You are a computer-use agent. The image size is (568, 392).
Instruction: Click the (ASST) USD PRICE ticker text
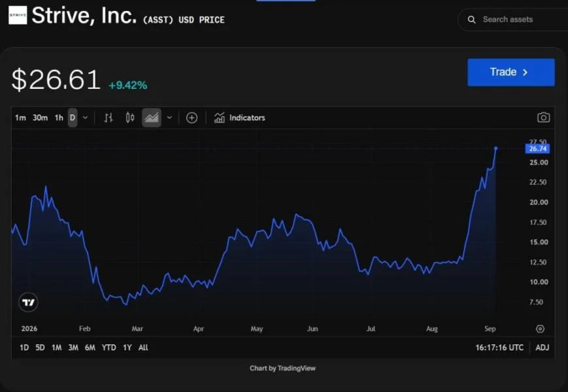184,20
